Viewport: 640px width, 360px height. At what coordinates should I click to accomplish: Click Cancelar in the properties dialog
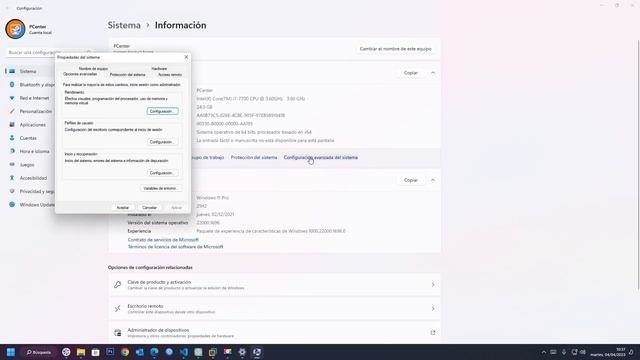pyautogui.click(x=149, y=207)
